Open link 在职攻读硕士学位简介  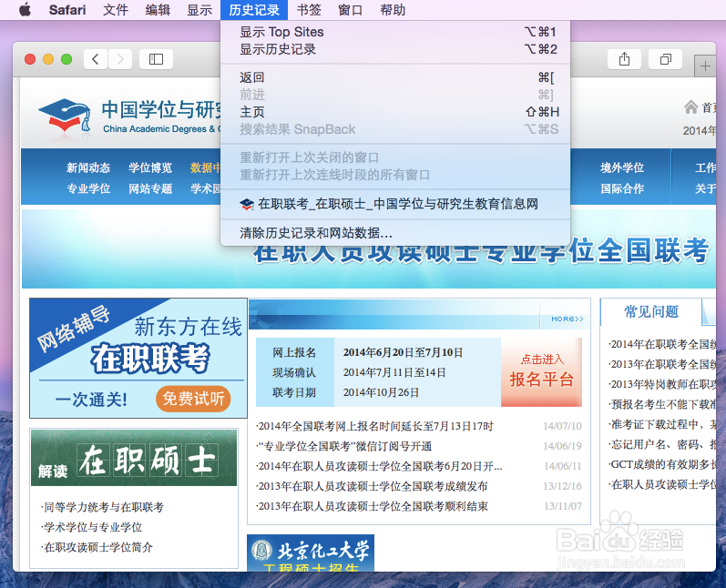point(97,547)
